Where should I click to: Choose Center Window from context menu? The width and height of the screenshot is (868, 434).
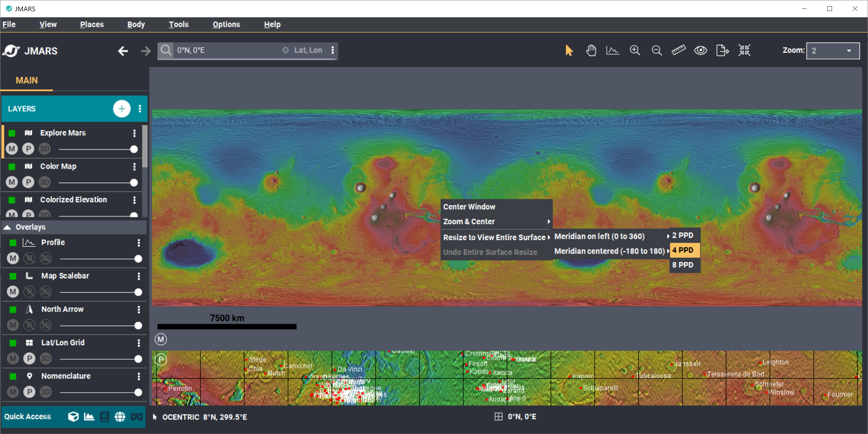(496, 207)
